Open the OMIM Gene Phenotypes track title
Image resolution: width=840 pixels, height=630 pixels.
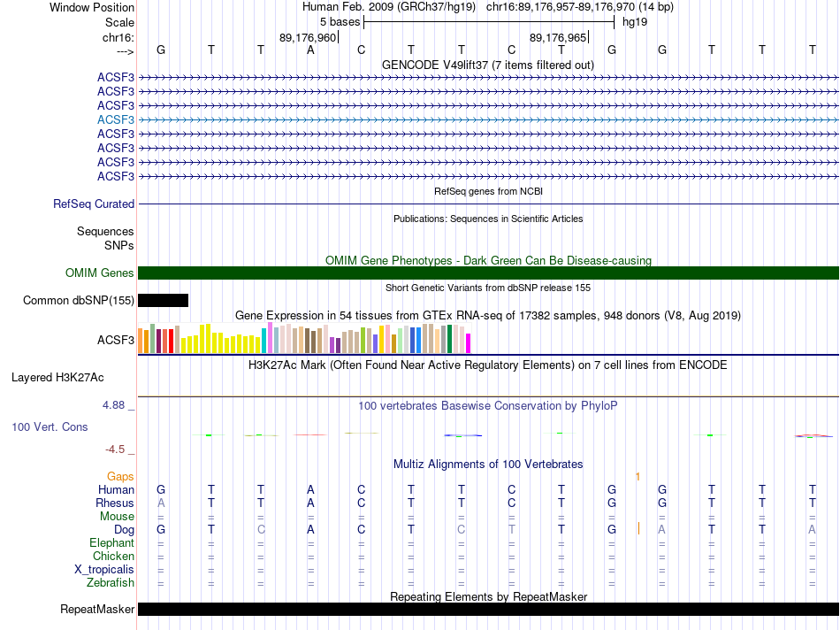(x=488, y=260)
